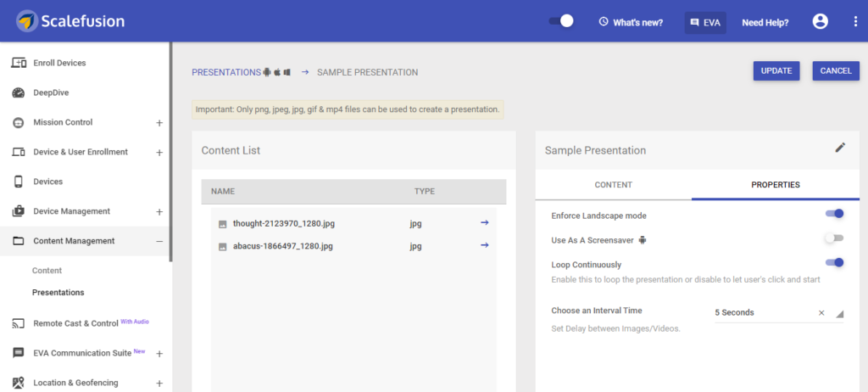Switch to the CONTENT tab
868x392 pixels.
614,185
